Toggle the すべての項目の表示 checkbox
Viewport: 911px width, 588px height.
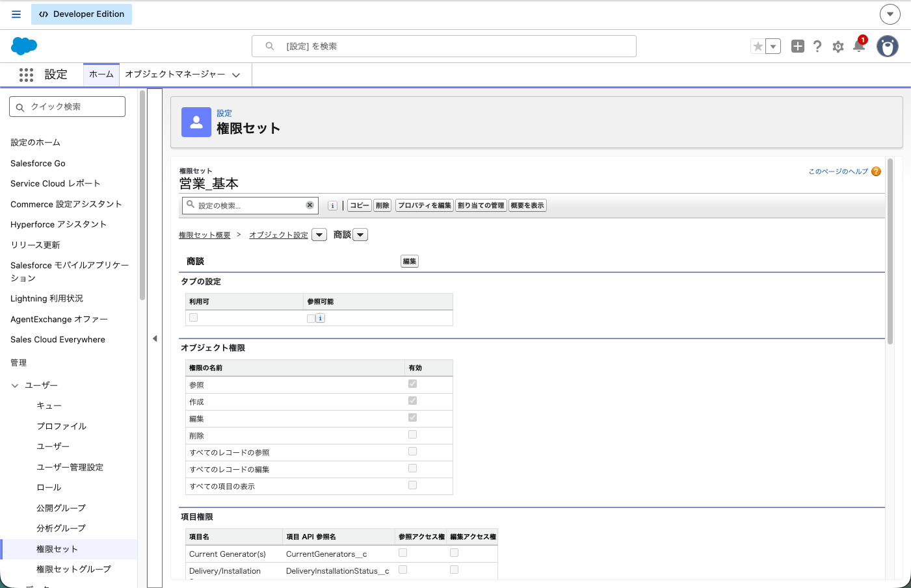coord(412,485)
